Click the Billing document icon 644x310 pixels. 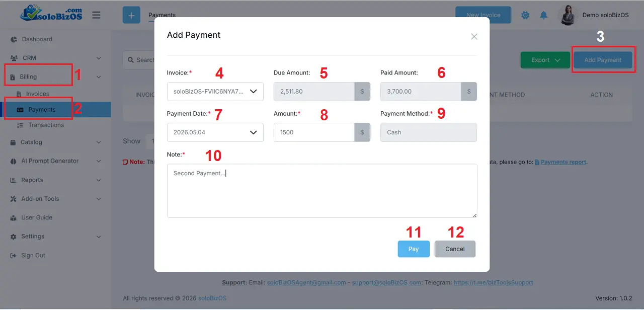tap(13, 77)
